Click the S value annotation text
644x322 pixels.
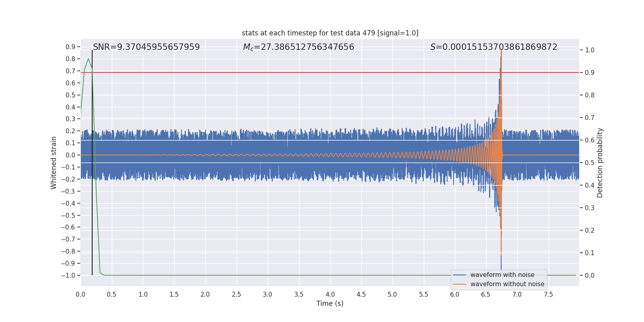pyautogui.click(x=493, y=47)
